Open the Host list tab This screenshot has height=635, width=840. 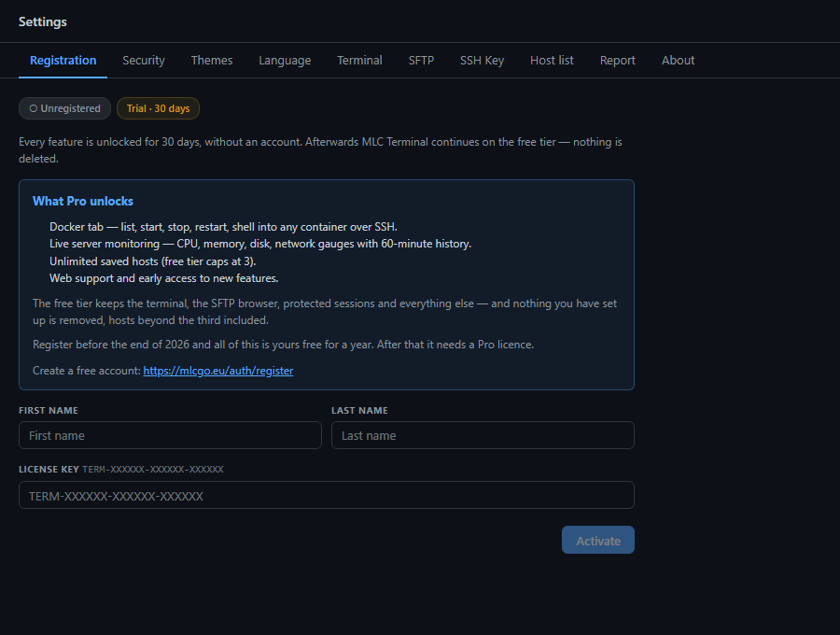(552, 60)
